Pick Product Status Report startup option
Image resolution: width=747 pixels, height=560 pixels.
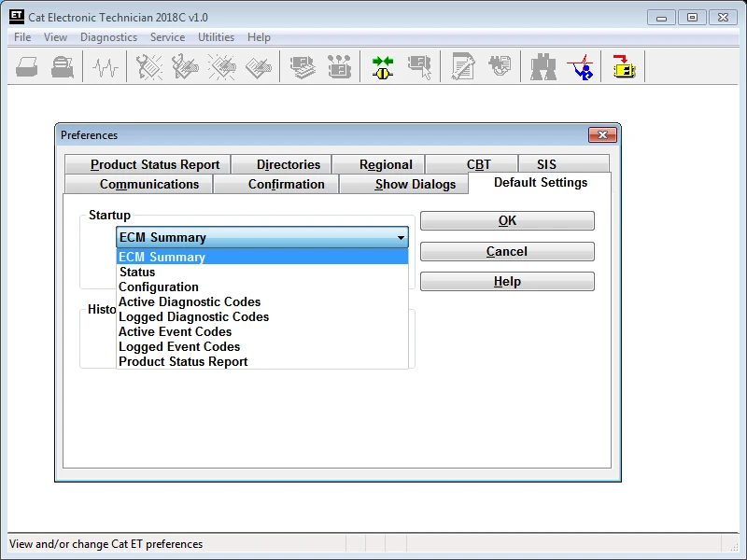(x=262, y=361)
